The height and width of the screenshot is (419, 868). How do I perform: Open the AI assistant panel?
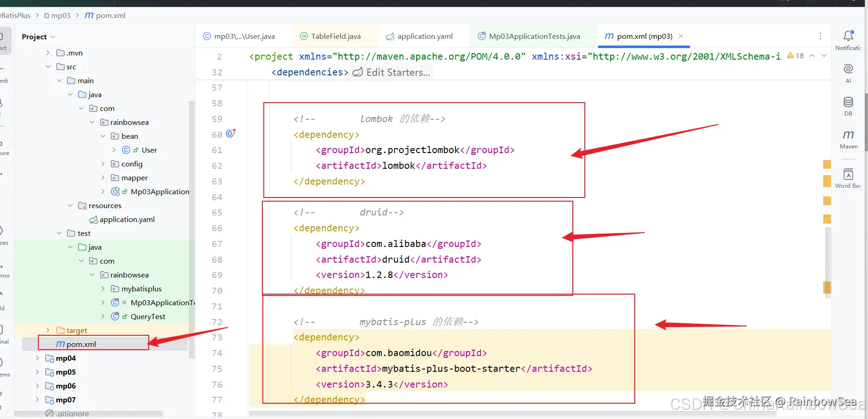848,73
